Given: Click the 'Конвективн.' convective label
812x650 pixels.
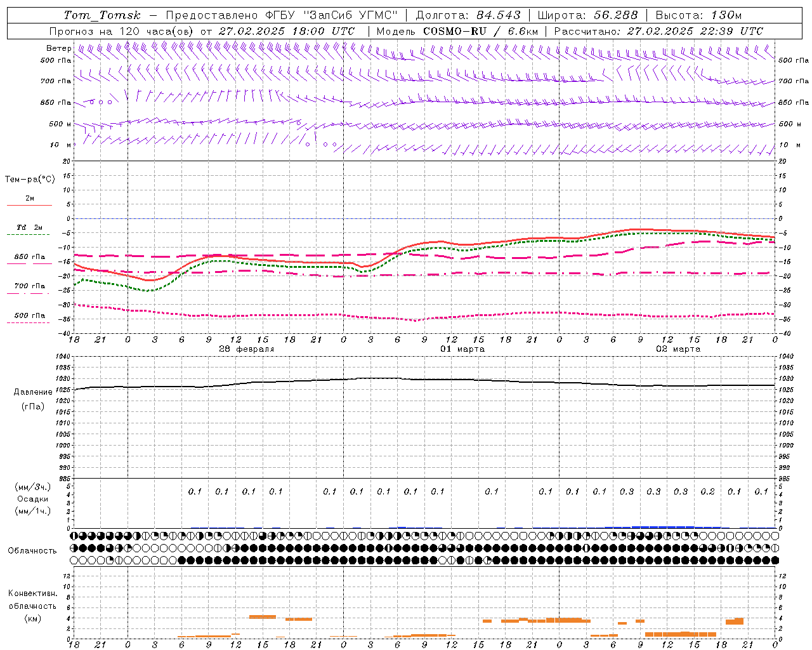Looking at the screenshot, I should [33, 594].
